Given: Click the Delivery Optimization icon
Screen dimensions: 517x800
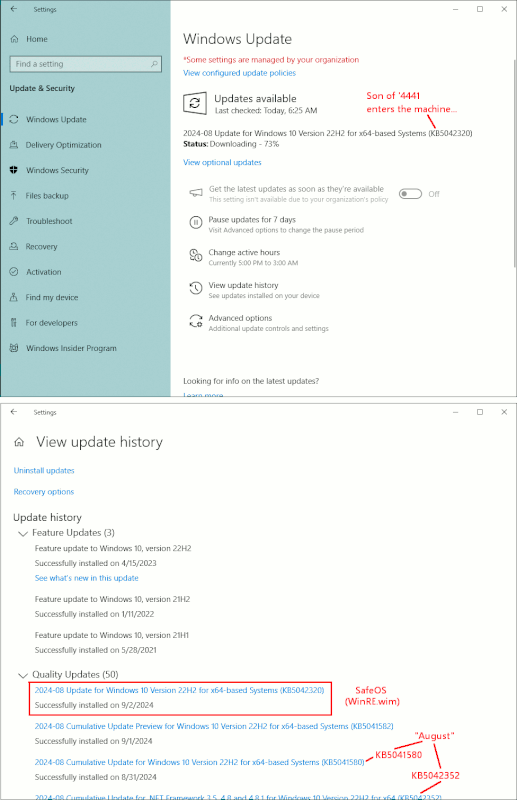Looking at the screenshot, I should [x=14, y=144].
